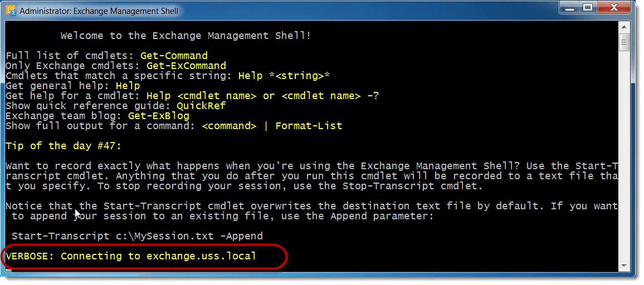The width and height of the screenshot is (644, 285).
Task: Click the Start-Transcript c:\MySession.txt -Append example
Action: (137, 236)
